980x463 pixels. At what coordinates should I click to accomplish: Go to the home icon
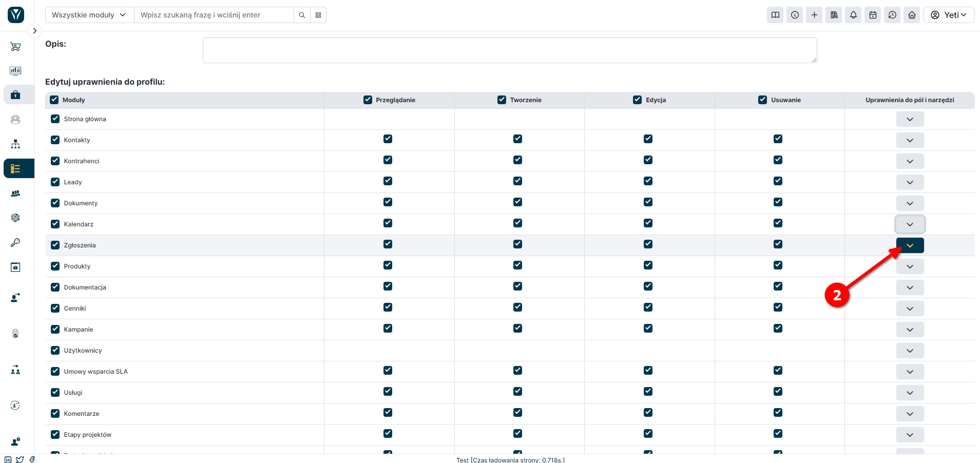912,15
